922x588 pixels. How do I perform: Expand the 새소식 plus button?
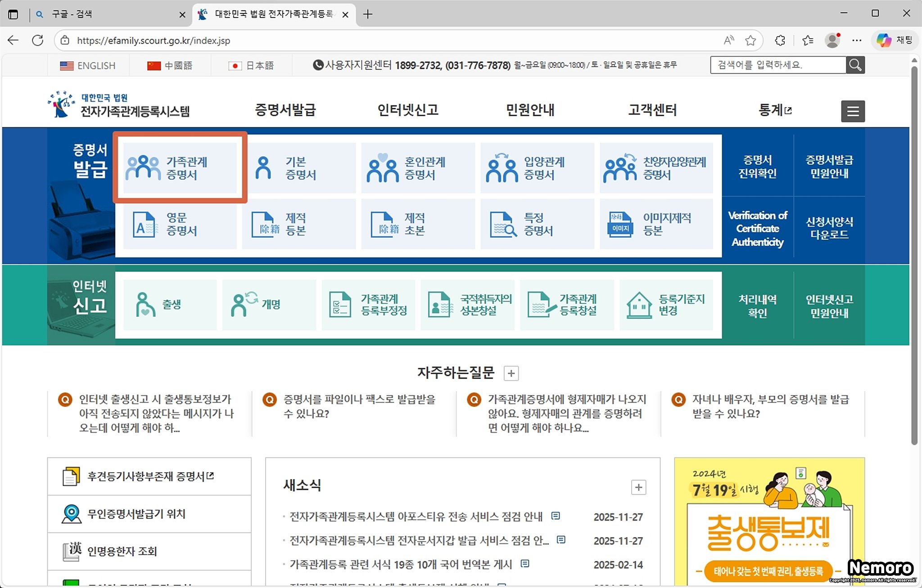pyautogui.click(x=638, y=488)
